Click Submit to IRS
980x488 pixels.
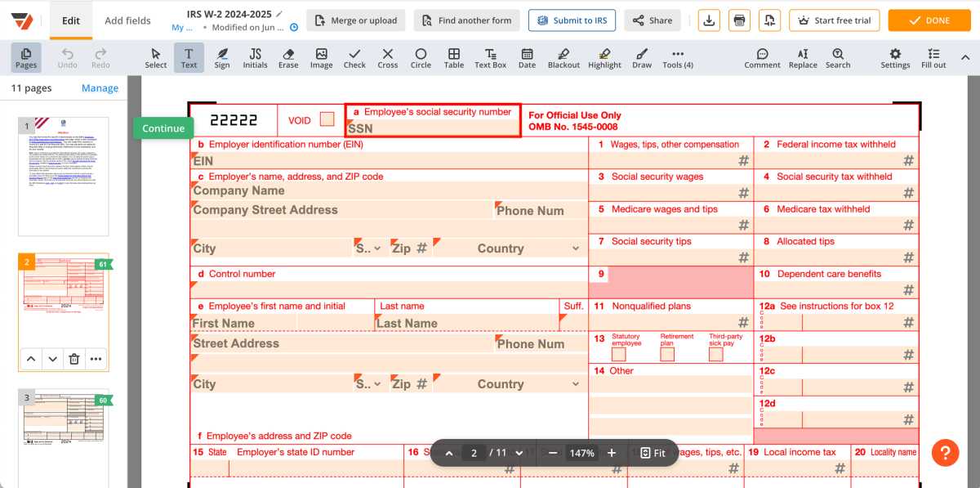572,20
